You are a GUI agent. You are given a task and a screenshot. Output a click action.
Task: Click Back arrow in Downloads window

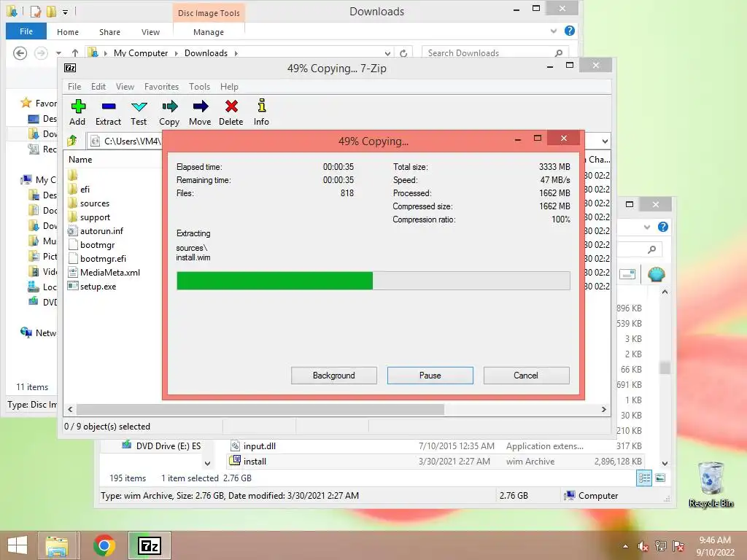20,52
